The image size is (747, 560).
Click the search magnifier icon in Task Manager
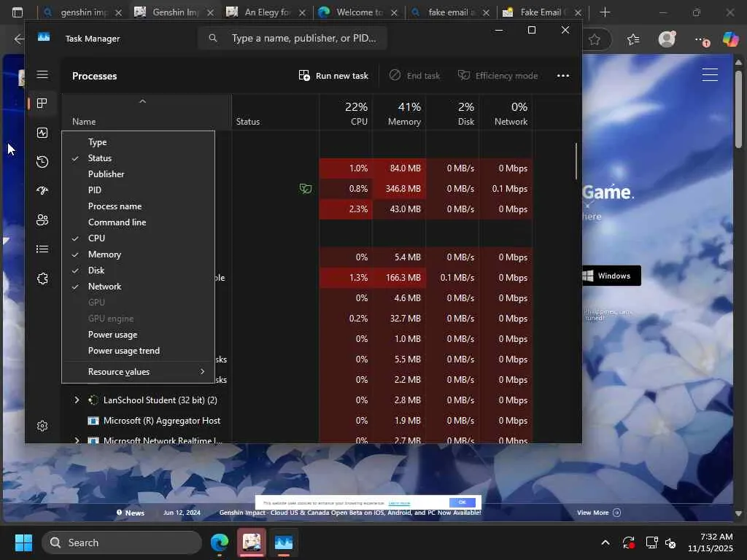[213, 38]
